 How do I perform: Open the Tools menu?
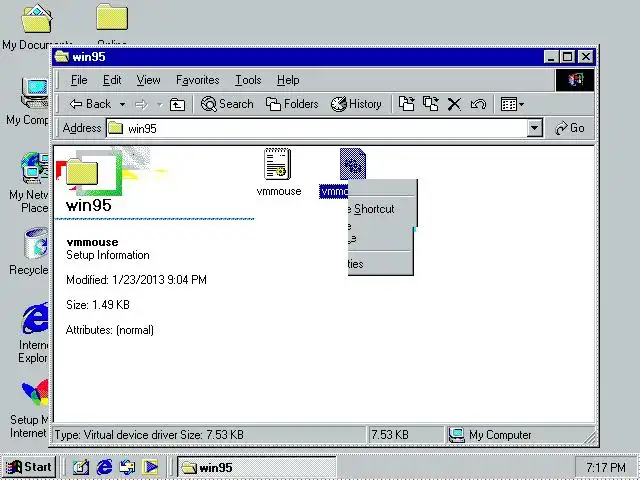tap(248, 80)
